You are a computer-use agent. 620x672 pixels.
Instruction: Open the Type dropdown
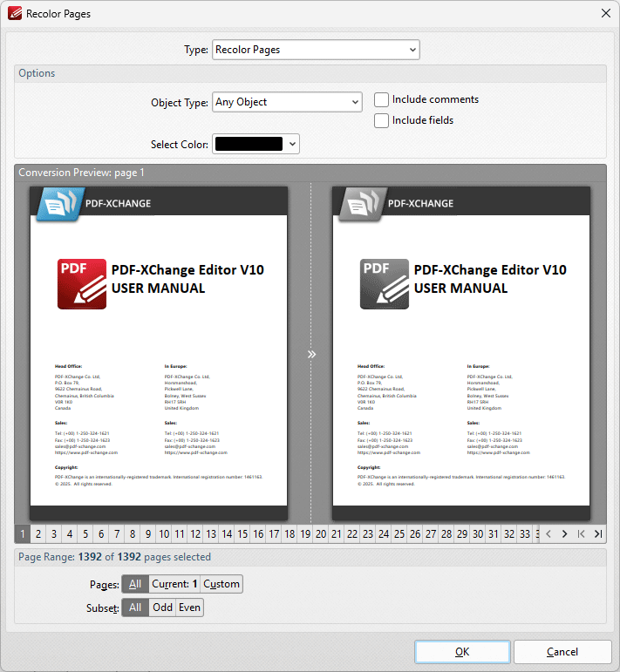(316, 50)
